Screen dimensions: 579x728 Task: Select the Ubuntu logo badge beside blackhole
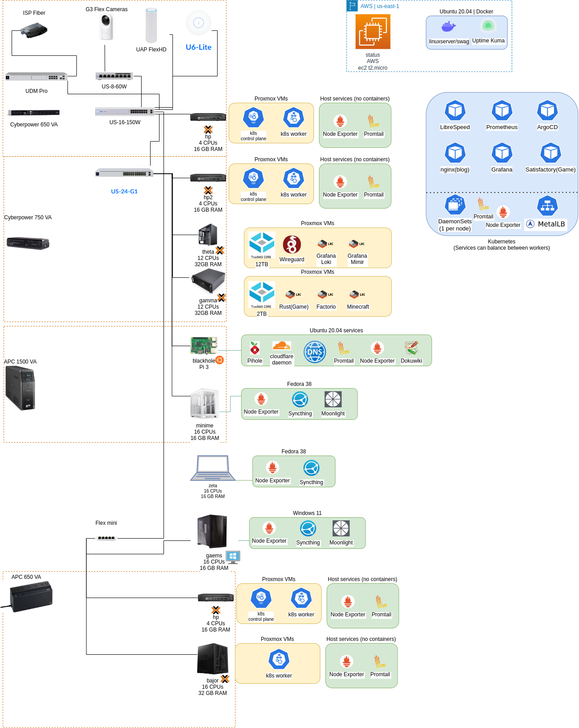219,360
